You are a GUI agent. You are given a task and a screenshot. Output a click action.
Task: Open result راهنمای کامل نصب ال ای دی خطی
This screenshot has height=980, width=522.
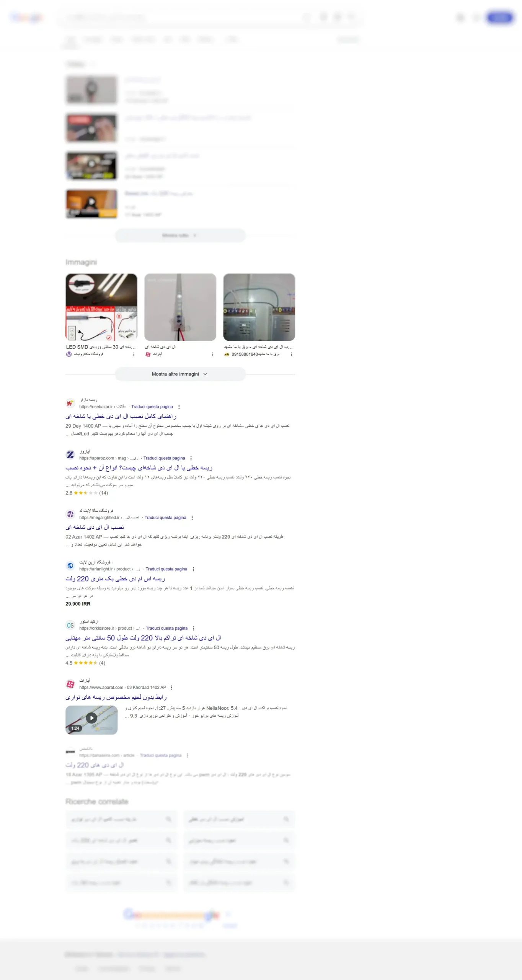click(x=121, y=416)
